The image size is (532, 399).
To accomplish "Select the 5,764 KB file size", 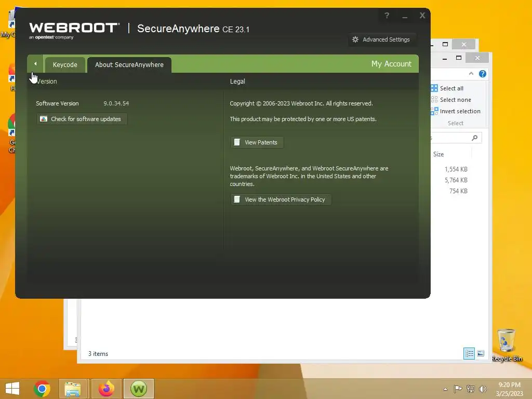I will [x=456, y=180].
